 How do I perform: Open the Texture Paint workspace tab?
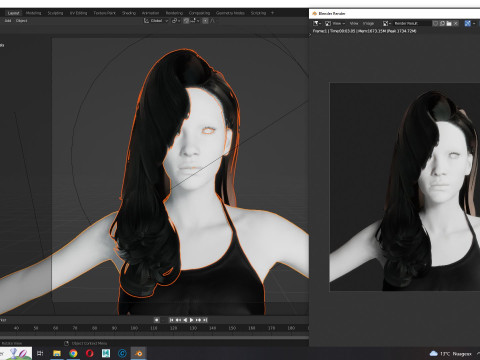pyautogui.click(x=104, y=13)
